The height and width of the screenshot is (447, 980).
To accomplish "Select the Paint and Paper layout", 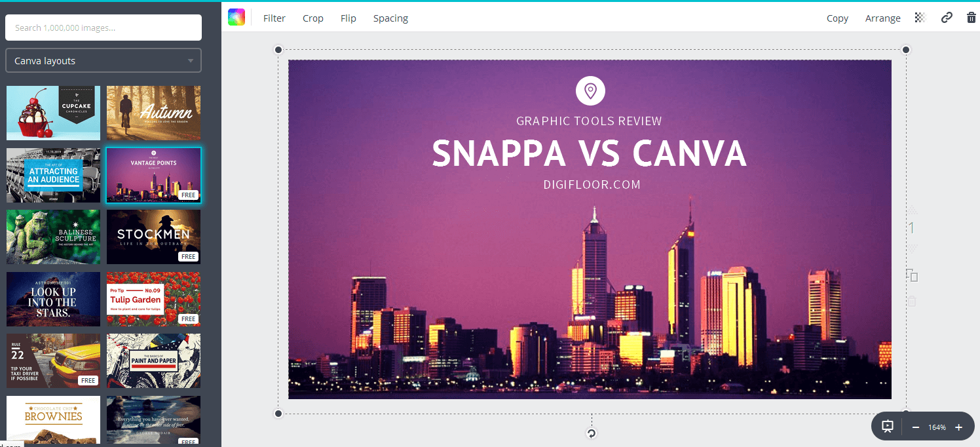I will [x=154, y=360].
